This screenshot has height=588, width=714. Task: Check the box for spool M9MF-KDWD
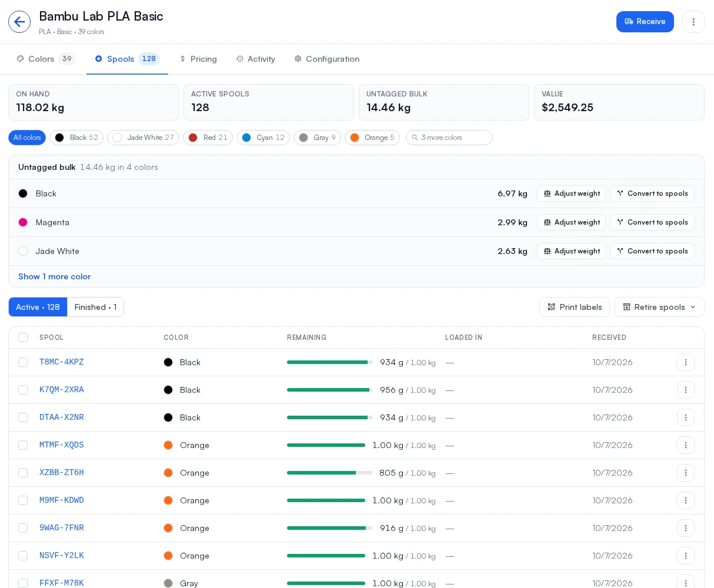(23, 500)
